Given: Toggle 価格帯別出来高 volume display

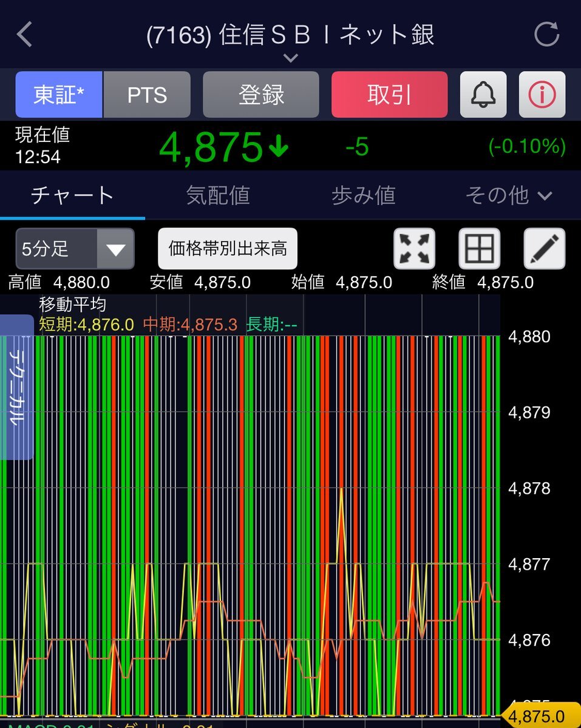Looking at the screenshot, I should 228,248.
